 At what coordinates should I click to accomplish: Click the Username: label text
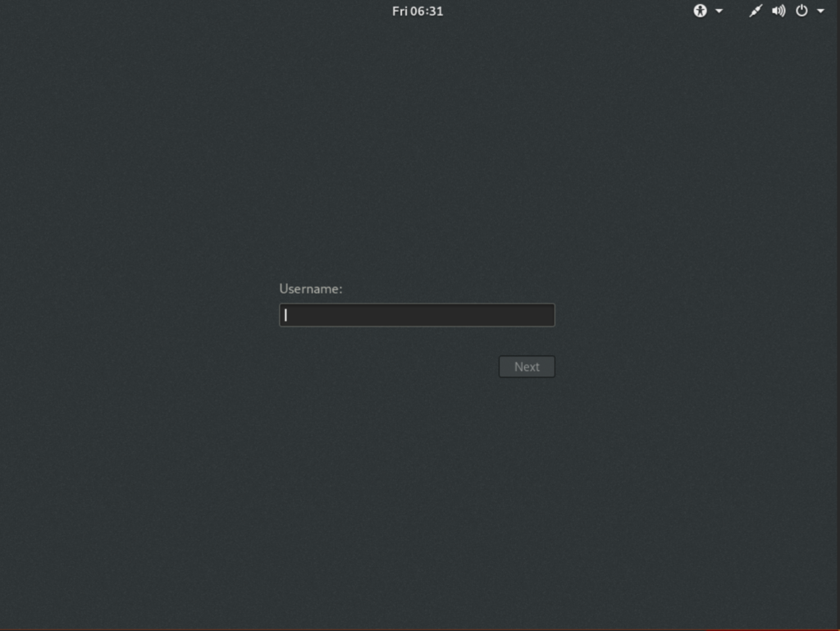[311, 289]
